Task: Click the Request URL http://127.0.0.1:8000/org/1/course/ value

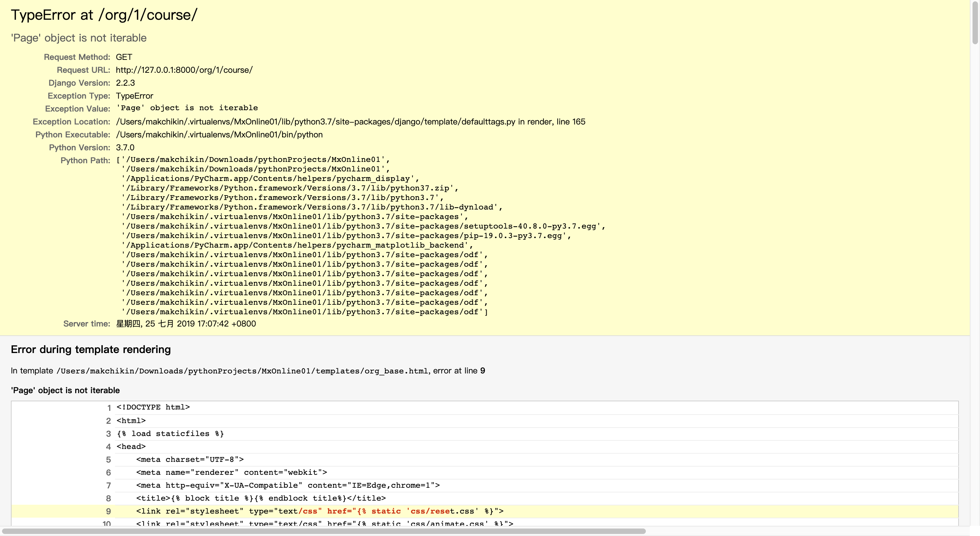Action: click(x=184, y=70)
